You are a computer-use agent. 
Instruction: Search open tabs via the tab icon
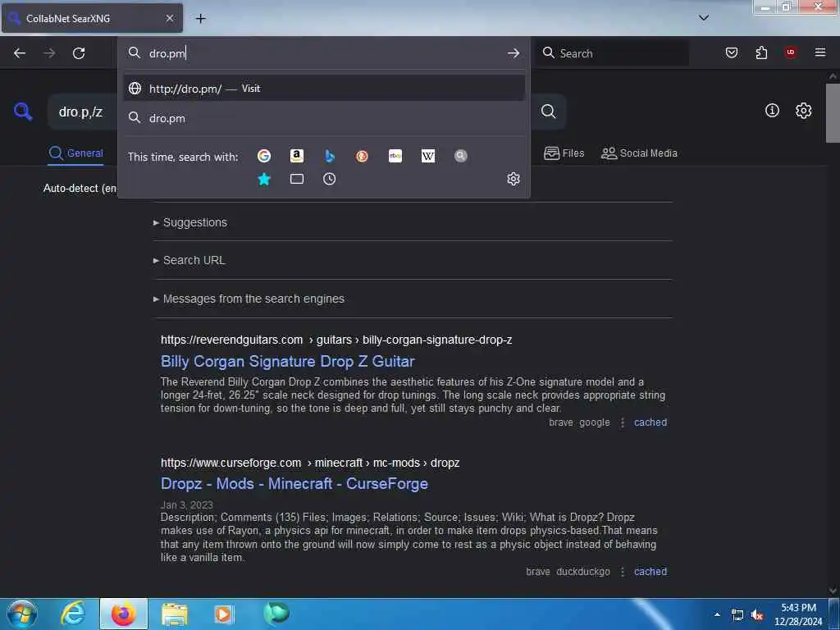[x=297, y=179]
